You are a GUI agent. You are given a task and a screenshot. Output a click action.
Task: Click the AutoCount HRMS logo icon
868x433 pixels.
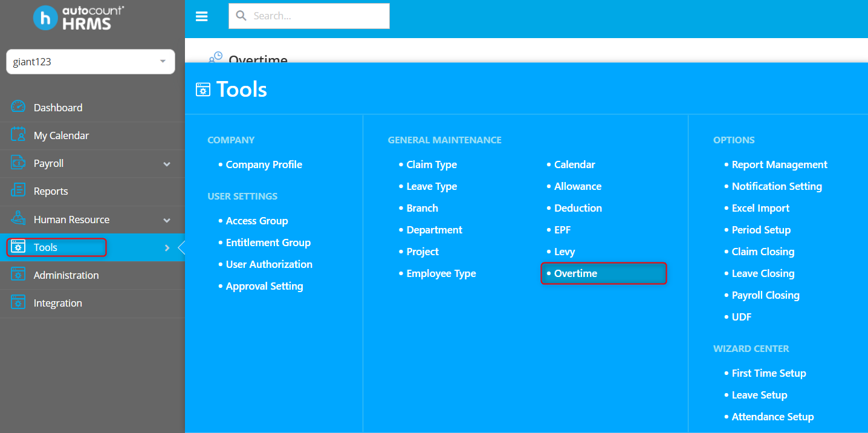point(45,18)
